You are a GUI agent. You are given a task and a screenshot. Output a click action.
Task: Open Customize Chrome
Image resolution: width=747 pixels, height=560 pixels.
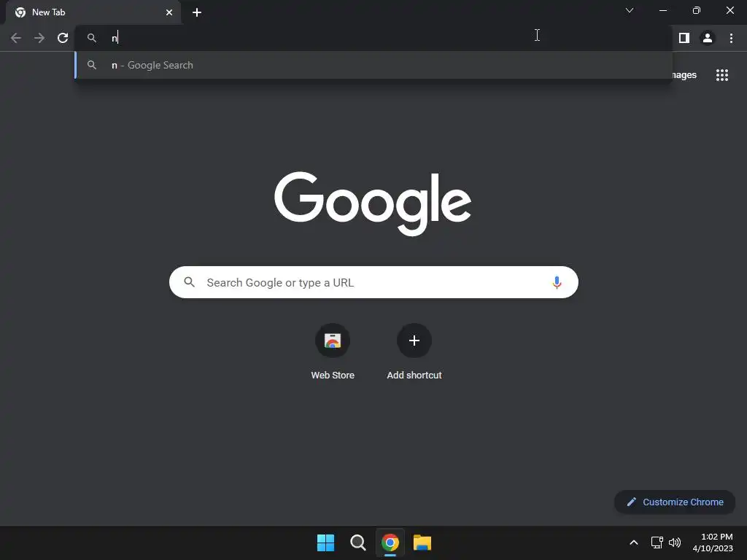(675, 502)
